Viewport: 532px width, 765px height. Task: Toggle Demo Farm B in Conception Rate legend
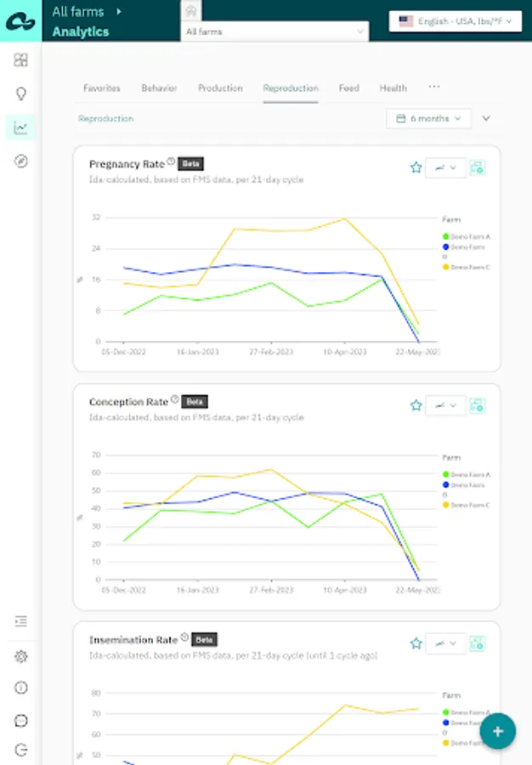464,489
